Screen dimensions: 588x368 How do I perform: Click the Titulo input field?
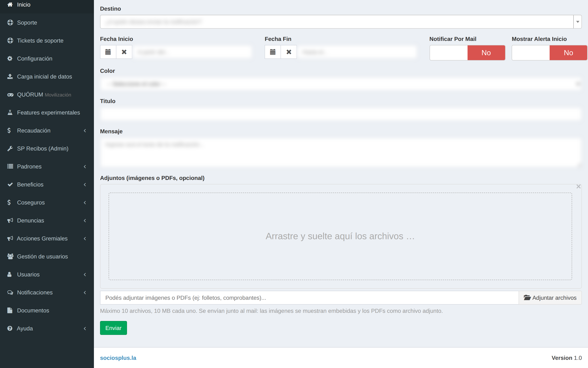(341, 114)
